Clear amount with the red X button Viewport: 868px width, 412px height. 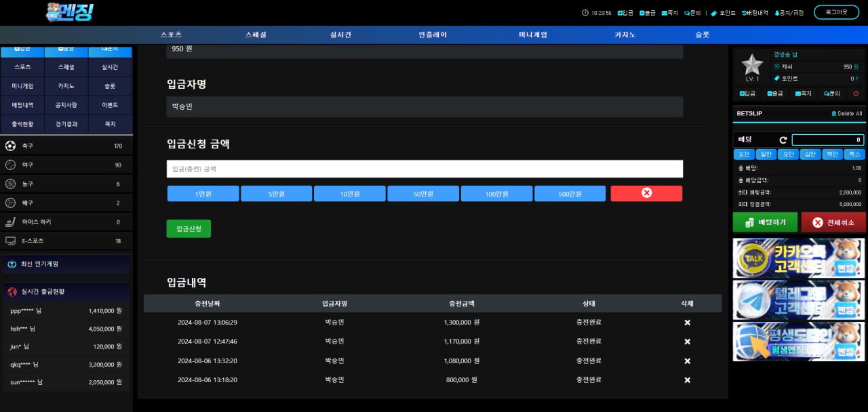coord(646,193)
